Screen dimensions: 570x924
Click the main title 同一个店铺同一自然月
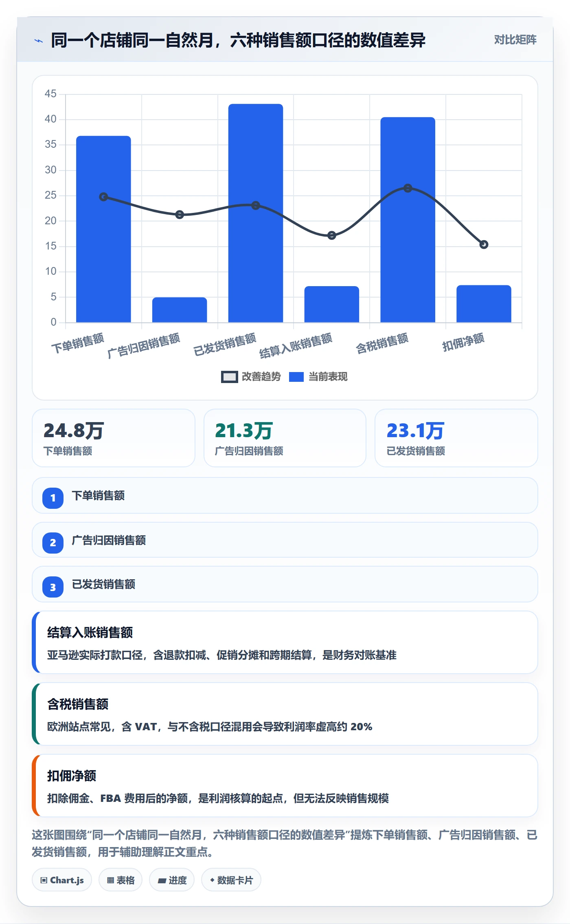pos(238,40)
